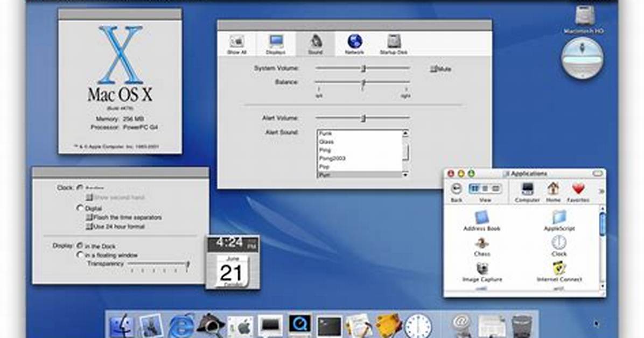Image resolution: width=644 pixels, height=338 pixels.
Task: Launch Chess from Applications window
Action: tap(482, 247)
